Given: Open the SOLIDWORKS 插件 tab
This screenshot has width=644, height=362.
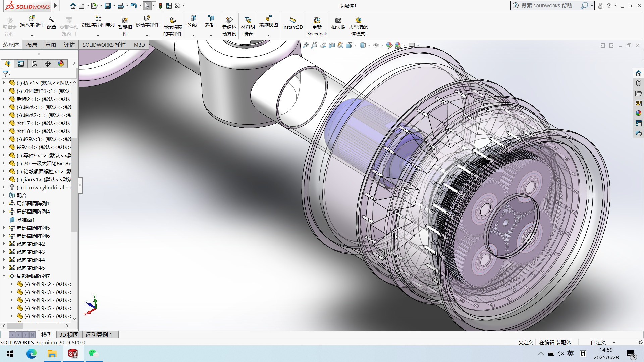Looking at the screenshot, I should coord(104,45).
